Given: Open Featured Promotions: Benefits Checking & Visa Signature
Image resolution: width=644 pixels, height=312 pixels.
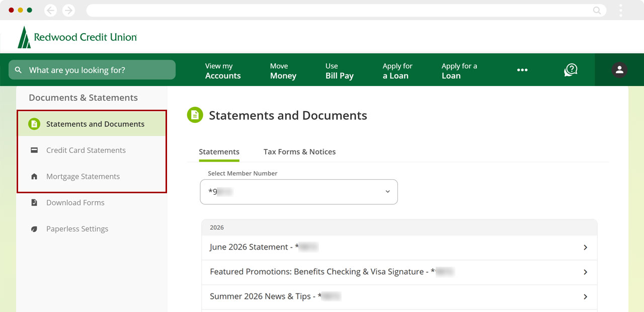Looking at the screenshot, I should (399, 272).
